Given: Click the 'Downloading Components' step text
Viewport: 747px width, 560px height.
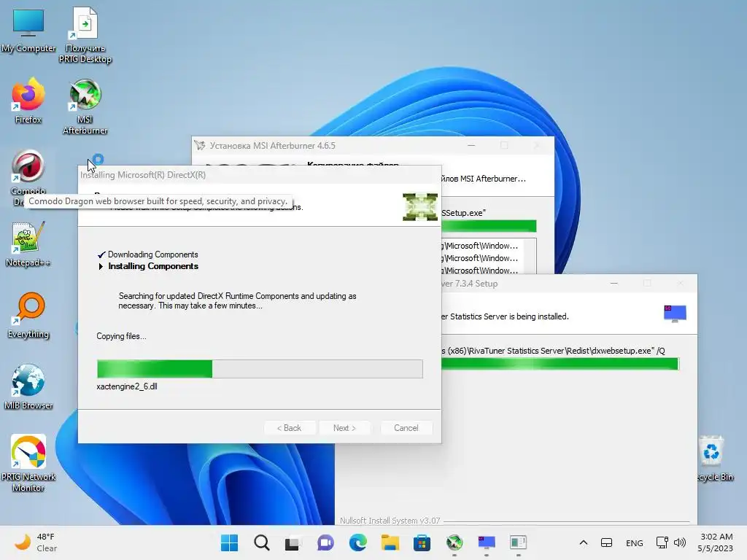Looking at the screenshot, I should (153, 254).
